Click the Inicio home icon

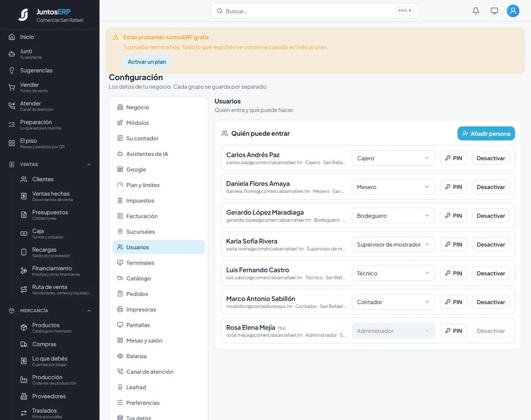pyautogui.click(x=12, y=37)
